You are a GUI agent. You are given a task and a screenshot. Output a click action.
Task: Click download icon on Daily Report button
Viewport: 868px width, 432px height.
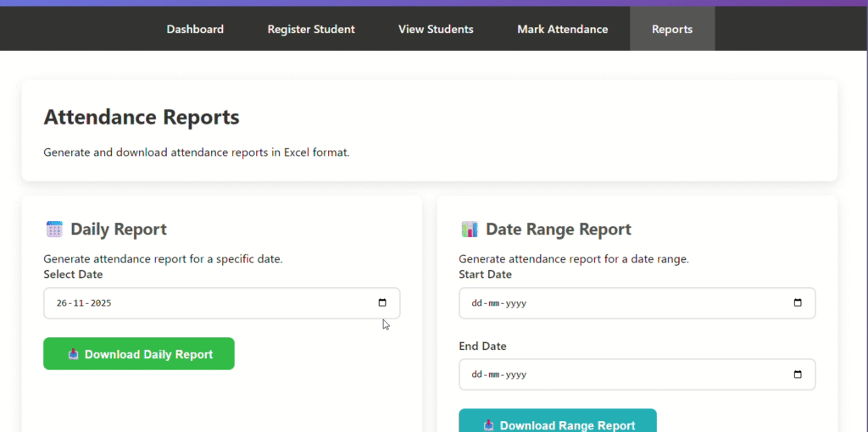click(74, 354)
